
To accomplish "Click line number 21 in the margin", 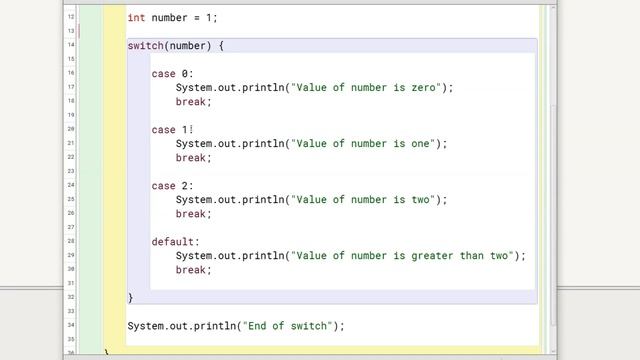I will point(71,143).
